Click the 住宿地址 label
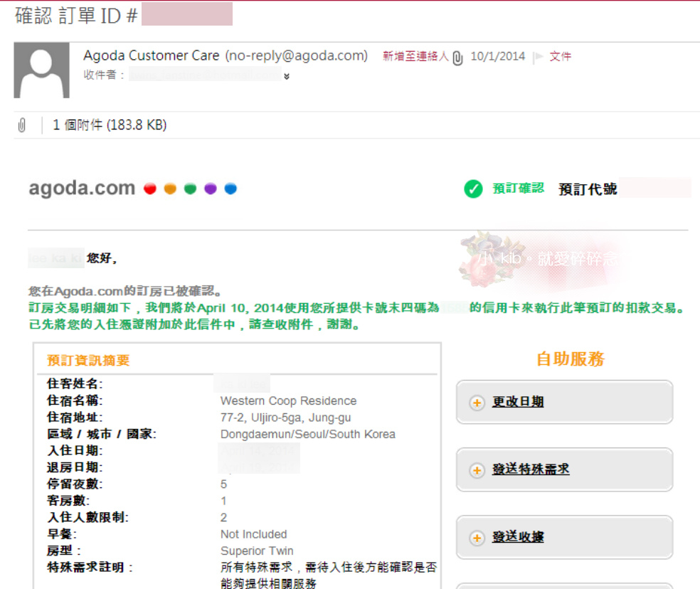 (x=75, y=418)
